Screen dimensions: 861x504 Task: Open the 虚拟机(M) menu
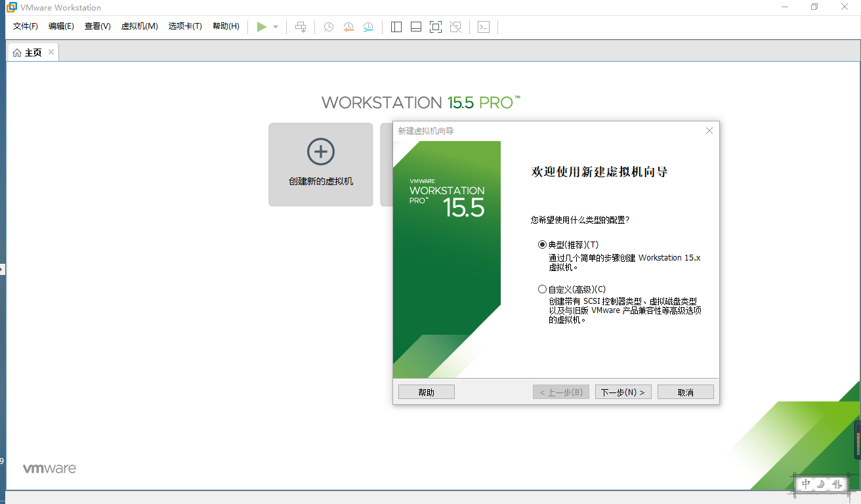point(140,26)
